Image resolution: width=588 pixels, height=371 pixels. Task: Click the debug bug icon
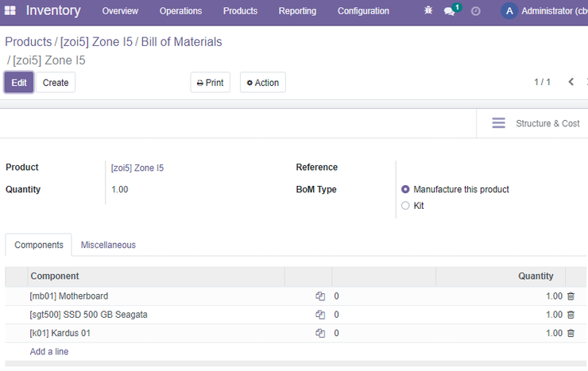428,10
